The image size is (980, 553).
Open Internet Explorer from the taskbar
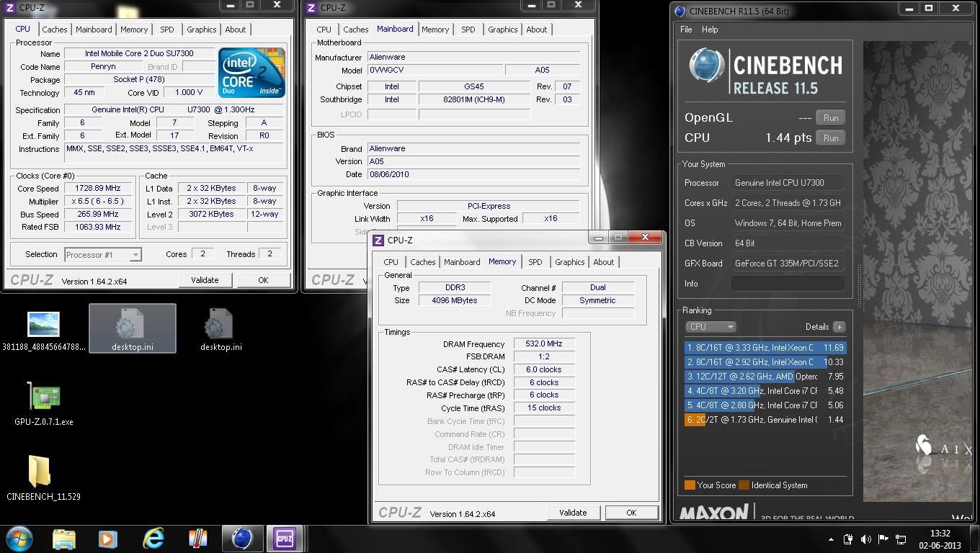point(153,539)
